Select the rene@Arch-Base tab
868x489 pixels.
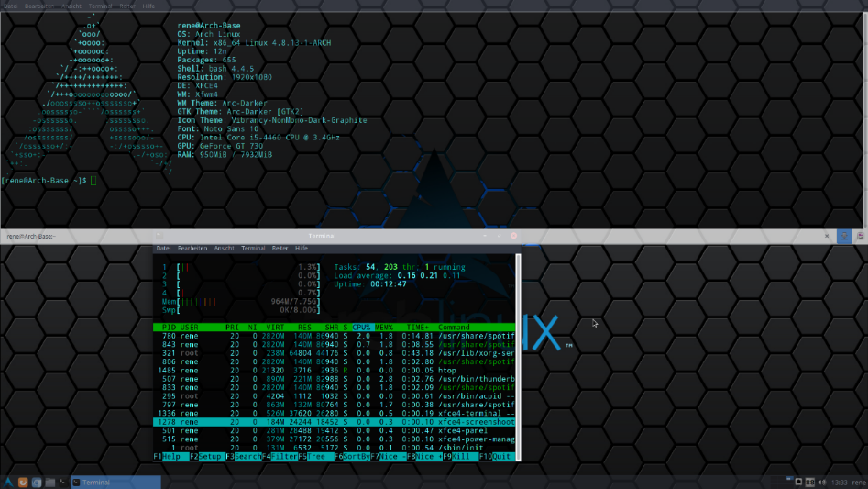point(31,237)
